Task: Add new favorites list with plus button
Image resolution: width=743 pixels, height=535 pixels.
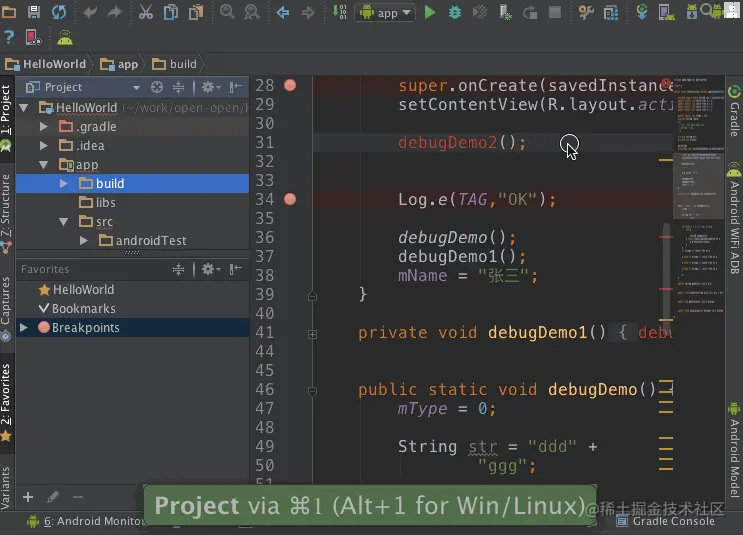Action: [x=28, y=497]
